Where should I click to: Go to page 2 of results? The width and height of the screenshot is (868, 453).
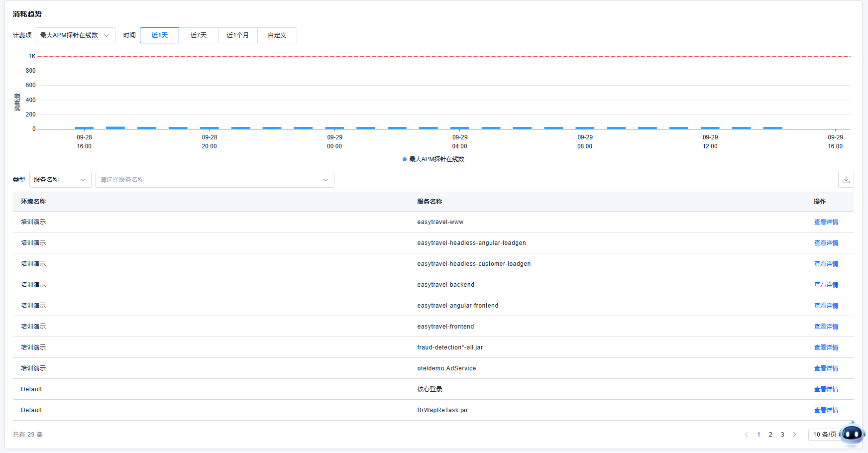pos(770,435)
